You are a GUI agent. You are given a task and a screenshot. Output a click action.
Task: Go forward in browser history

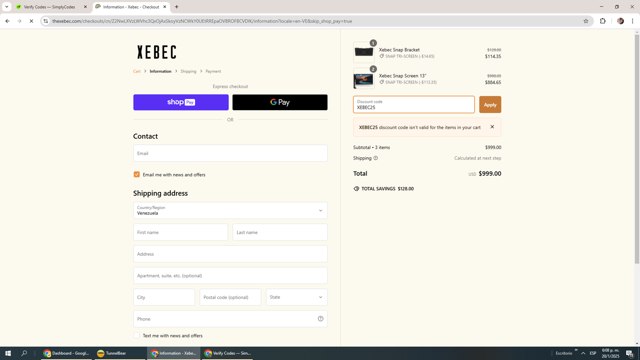coord(19,21)
